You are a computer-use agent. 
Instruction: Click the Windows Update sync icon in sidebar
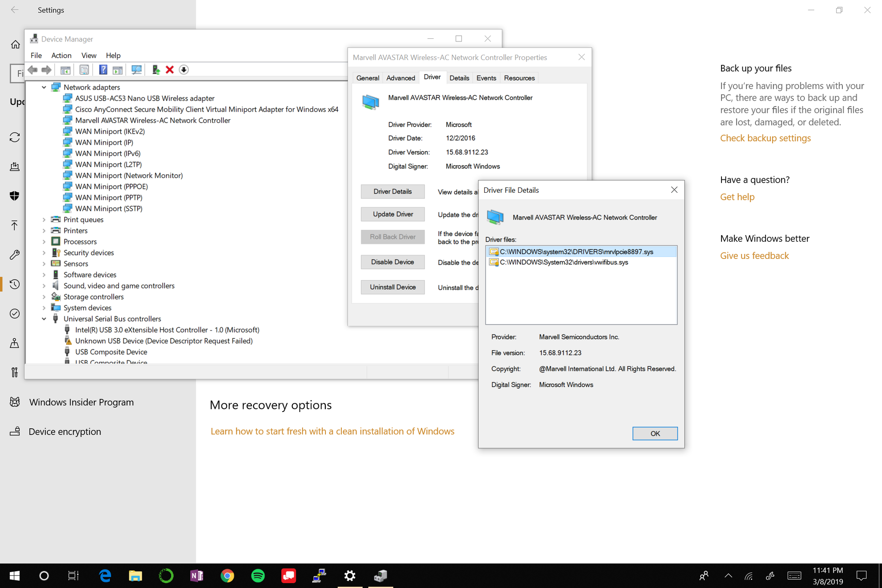click(x=15, y=137)
